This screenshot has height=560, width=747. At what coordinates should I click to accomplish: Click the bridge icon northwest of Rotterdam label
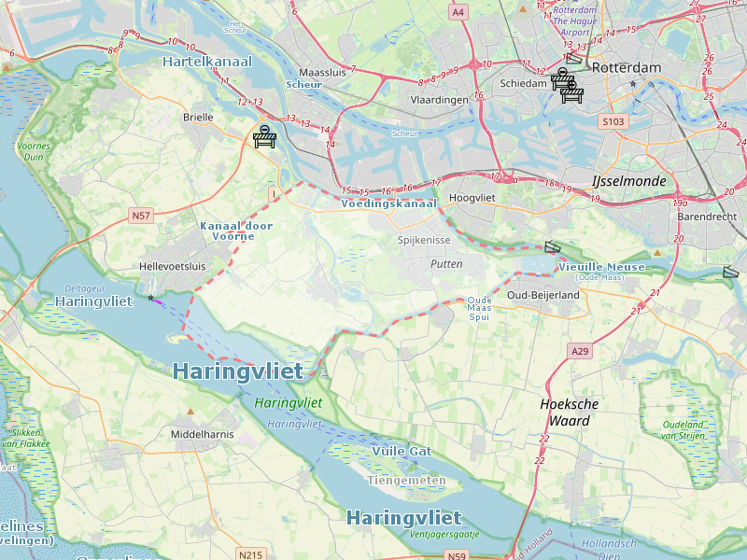pyautogui.click(x=574, y=59)
